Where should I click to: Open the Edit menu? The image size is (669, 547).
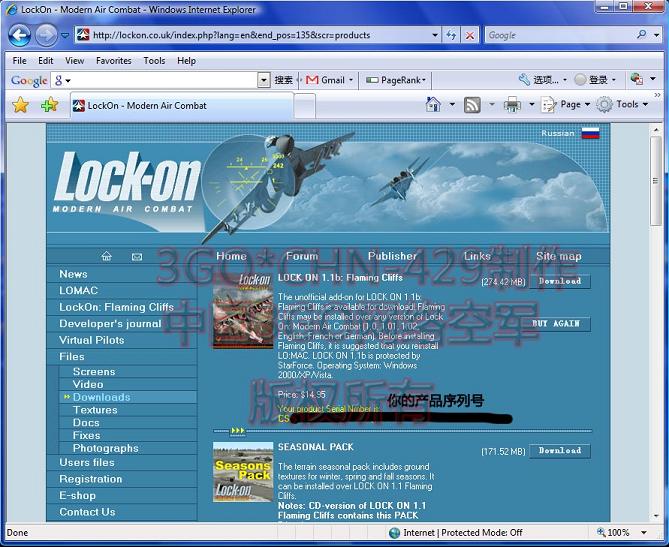46,61
